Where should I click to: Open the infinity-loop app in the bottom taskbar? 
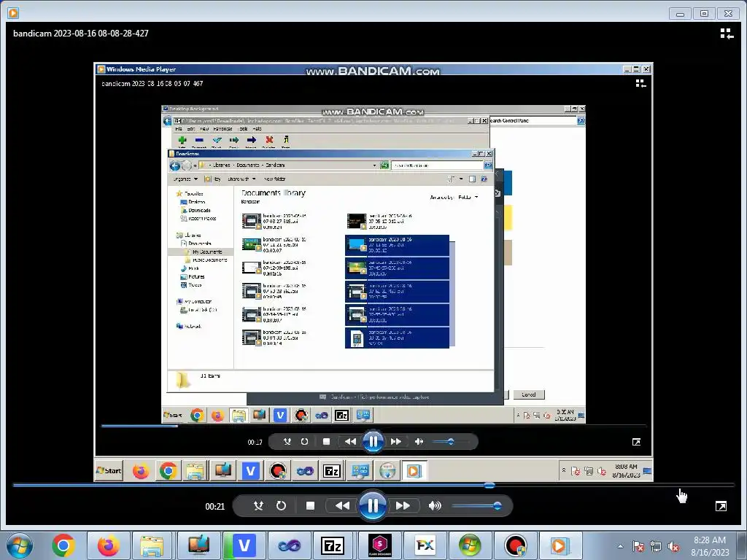(289, 545)
